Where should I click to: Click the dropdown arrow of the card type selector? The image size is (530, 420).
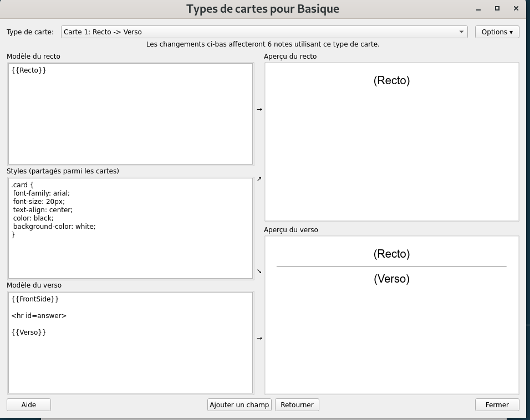click(x=461, y=32)
